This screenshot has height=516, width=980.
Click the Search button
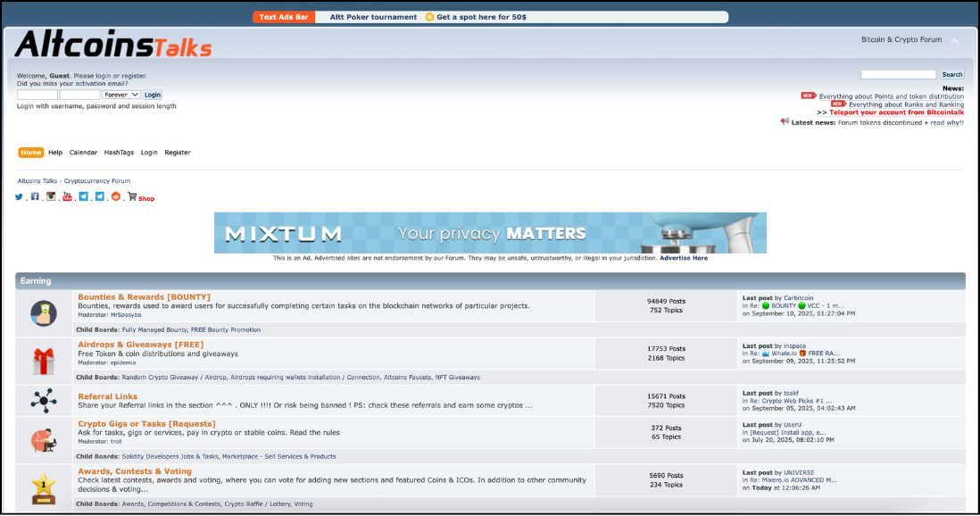point(951,74)
